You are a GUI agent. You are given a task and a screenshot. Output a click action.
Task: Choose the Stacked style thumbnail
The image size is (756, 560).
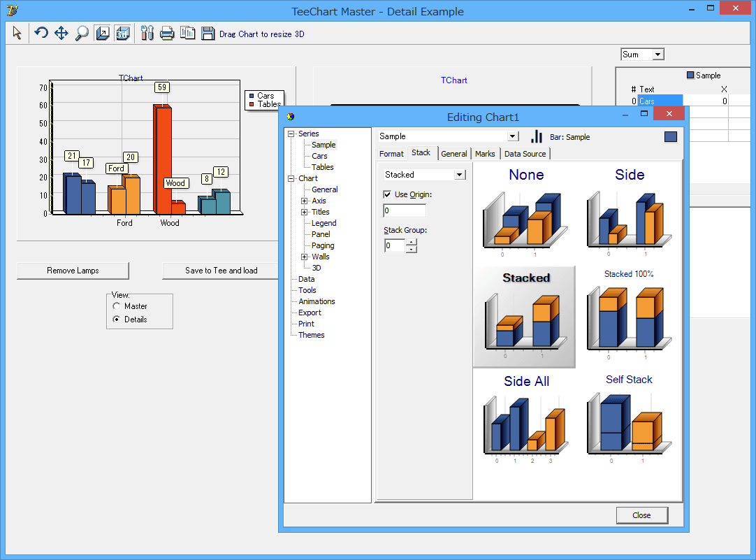coord(525,317)
